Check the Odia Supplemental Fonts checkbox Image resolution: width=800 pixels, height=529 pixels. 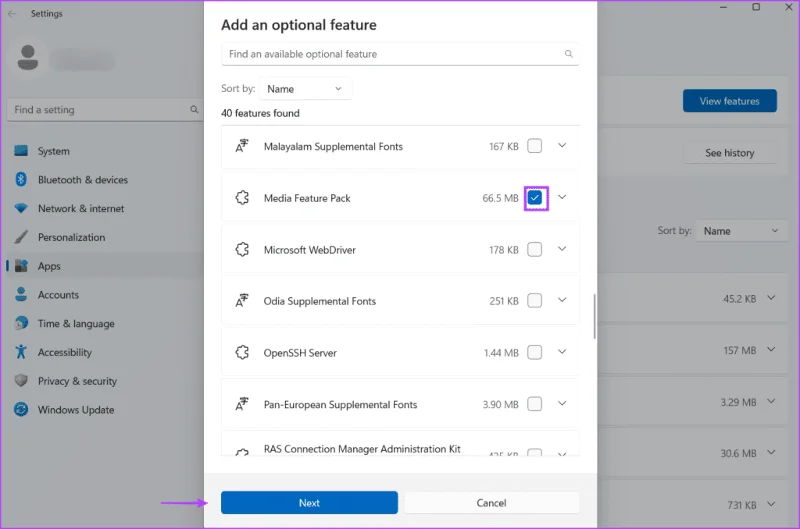pos(534,300)
